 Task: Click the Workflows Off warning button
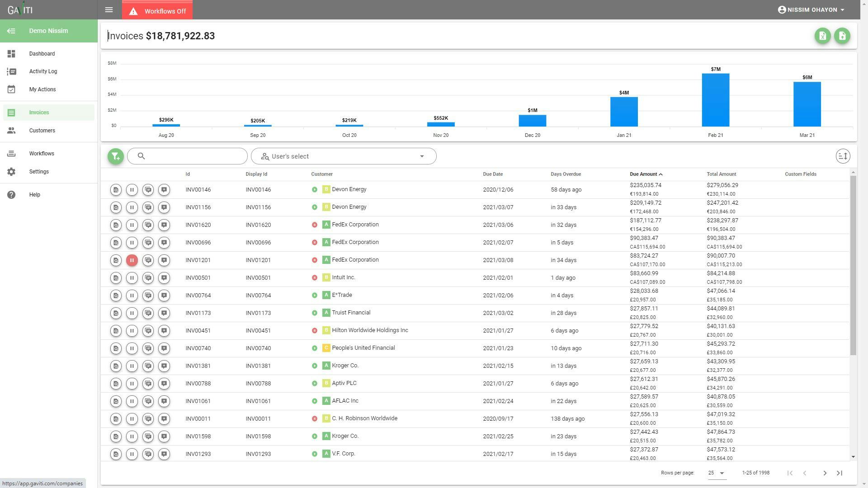[x=157, y=11]
